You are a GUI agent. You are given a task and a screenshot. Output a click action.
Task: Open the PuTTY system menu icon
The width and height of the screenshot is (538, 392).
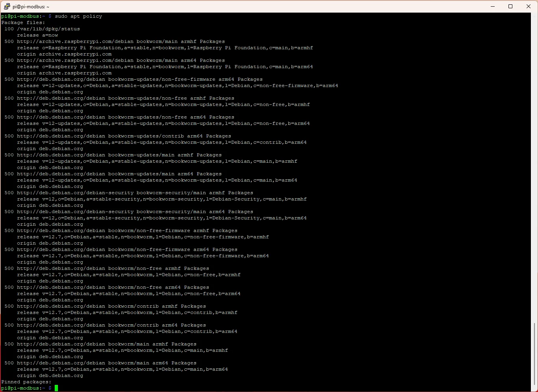click(7, 7)
